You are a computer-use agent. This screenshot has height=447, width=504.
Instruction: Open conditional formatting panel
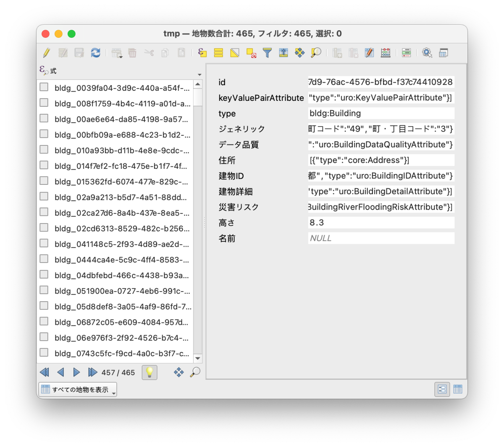tap(406, 53)
